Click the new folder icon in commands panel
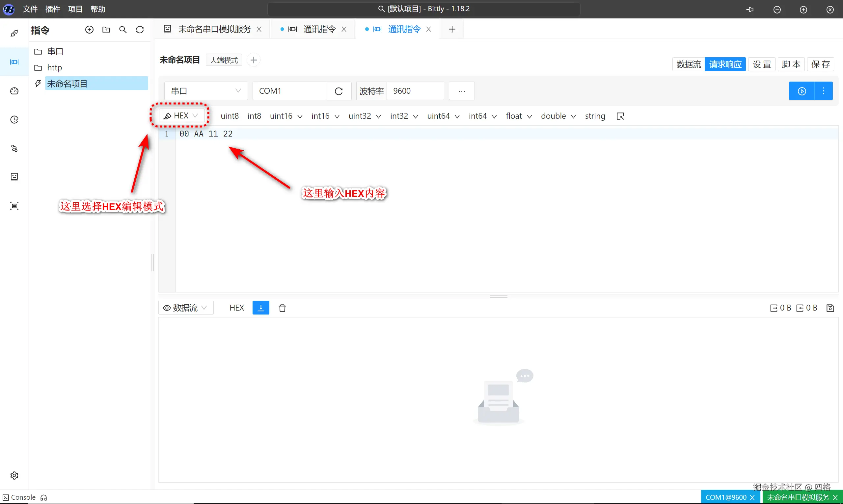 coord(106,30)
